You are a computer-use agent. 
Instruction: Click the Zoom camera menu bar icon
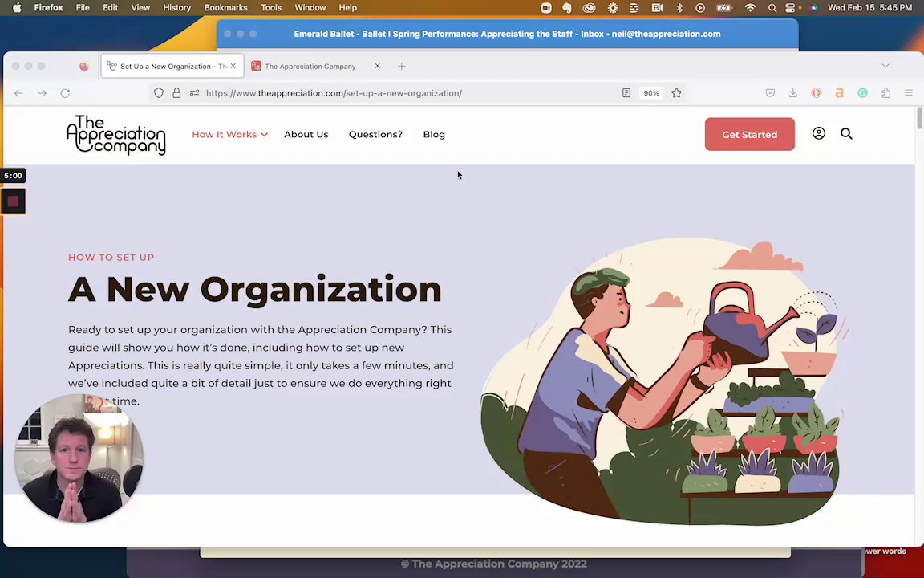coord(546,8)
